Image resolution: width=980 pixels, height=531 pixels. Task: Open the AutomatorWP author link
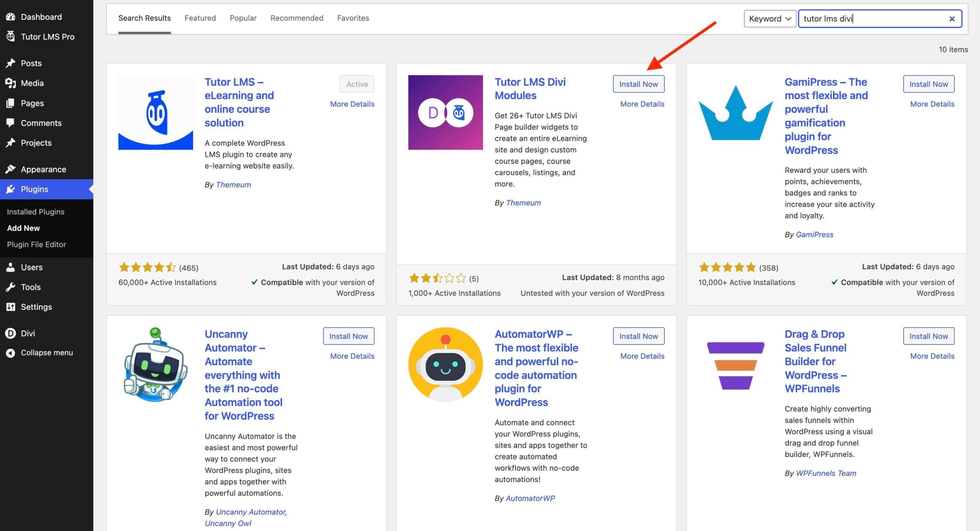[530, 498]
